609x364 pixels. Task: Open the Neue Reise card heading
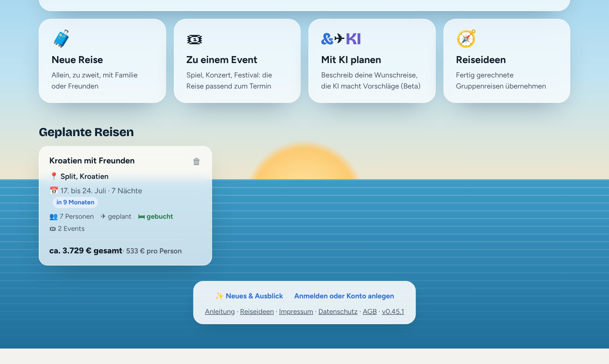tap(77, 60)
